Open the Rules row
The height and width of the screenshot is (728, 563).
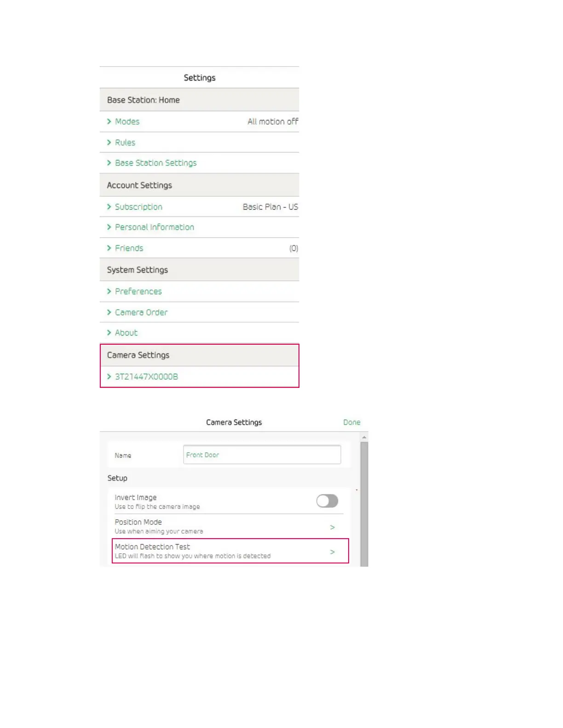point(199,142)
